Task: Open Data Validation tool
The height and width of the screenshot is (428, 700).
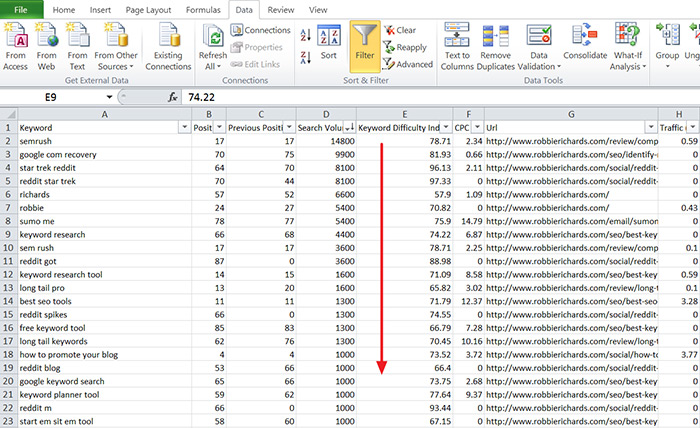Action: pyautogui.click(x=539, y=47)
